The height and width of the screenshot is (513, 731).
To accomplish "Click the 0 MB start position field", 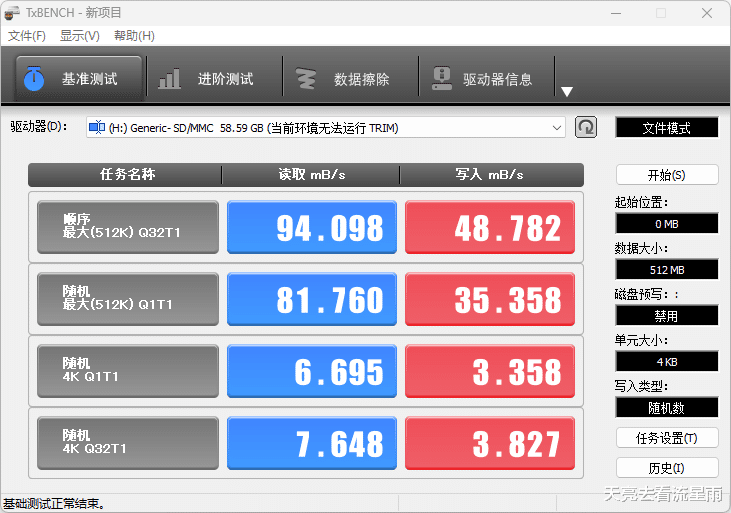I will click(x=667, y=224).
